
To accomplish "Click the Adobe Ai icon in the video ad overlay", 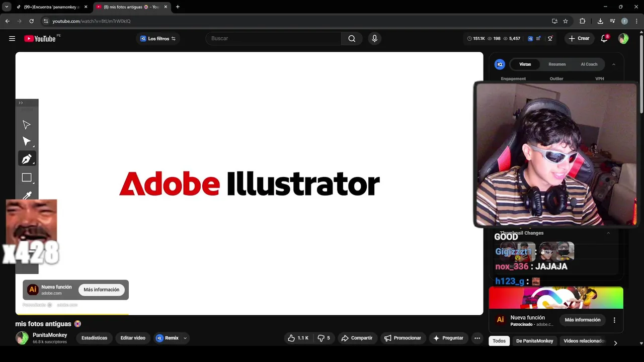I will coord(33,290).
